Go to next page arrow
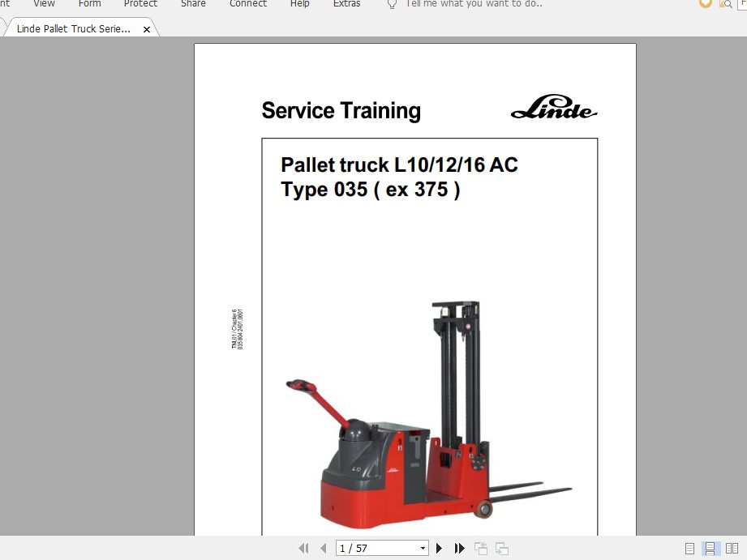Screen dimensions: 747x560 tap(440, 548)
